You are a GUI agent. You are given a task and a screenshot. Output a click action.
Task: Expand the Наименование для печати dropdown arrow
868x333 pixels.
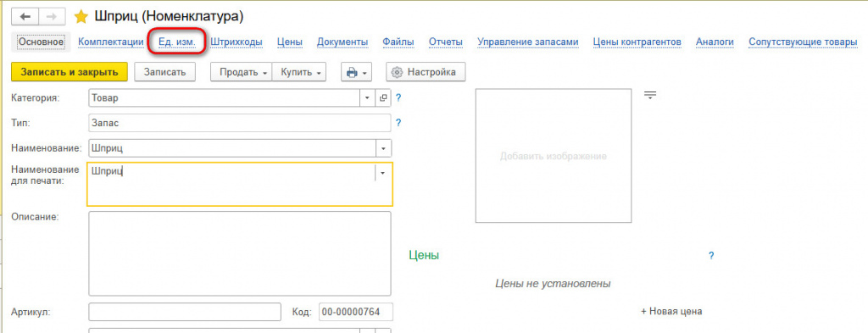[383, 172]
